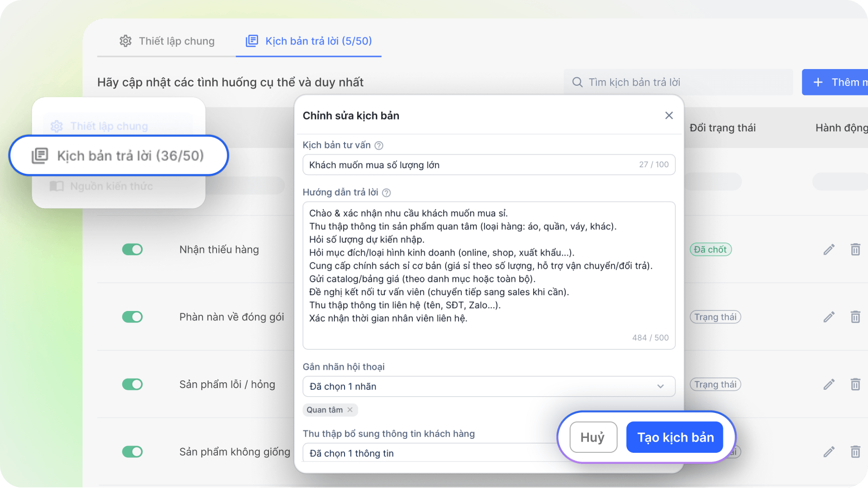Remove the Quan tâm label tag
The width and height of the screenshot is (868, 488).
click(x=351, y=410)
